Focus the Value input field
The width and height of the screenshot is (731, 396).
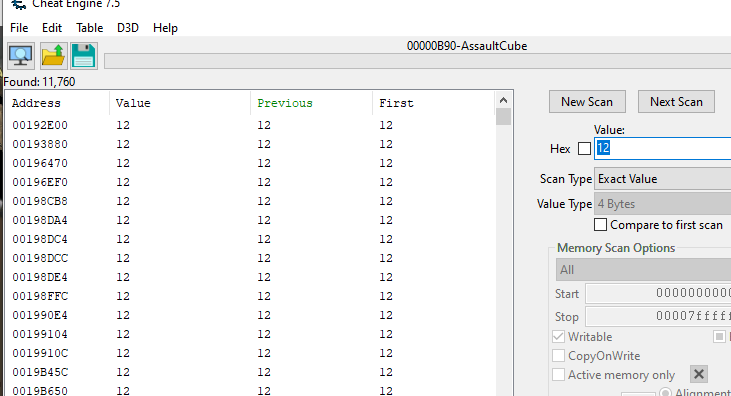(662, 148)
